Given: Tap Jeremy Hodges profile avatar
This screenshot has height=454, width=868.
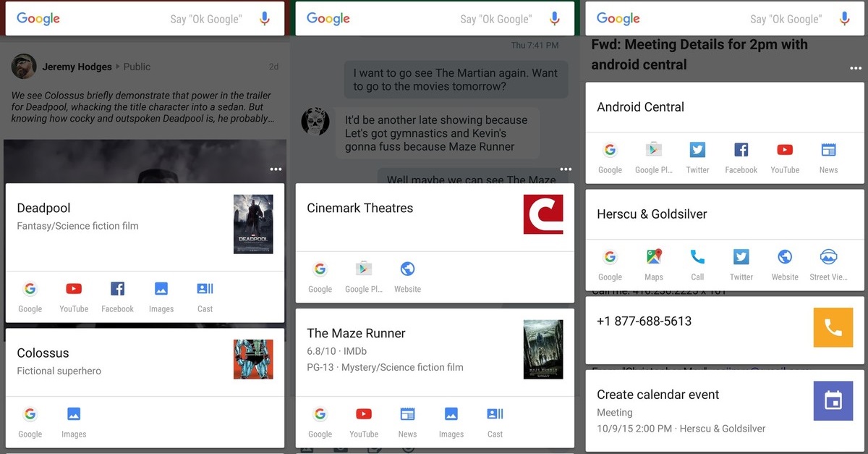Looking at the screenshot, I should click(24, 66).
